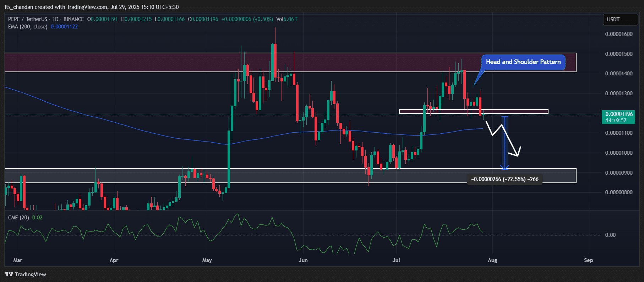Click the green current price label 0.00001196
The width and height of the screenshot is (644, 282).
tap(619, 114)
